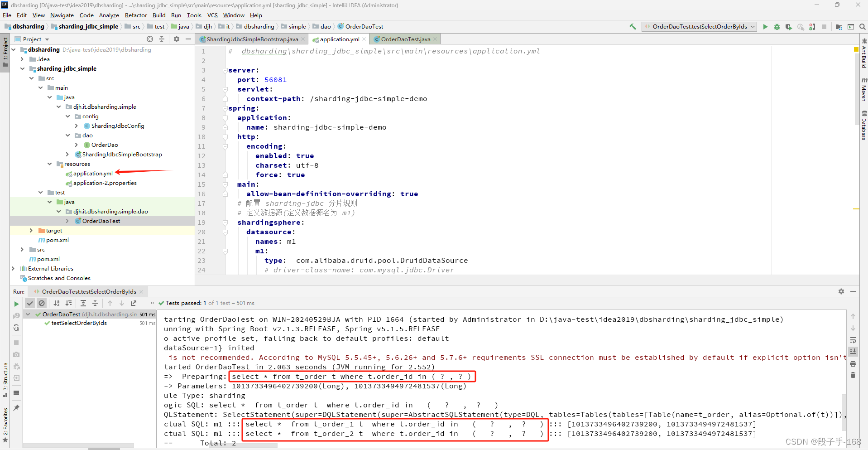
Task: Open Structure tool window on left edge
Action: pyautogui.click(x=5, y=380)
